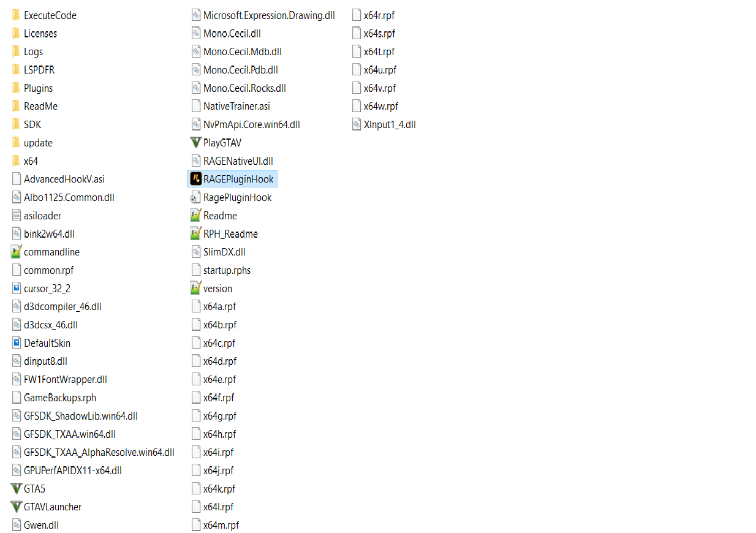Click the RagePluginHook settings file icon
Viewport: 756px width, 533px height.
tap(196, 197)
